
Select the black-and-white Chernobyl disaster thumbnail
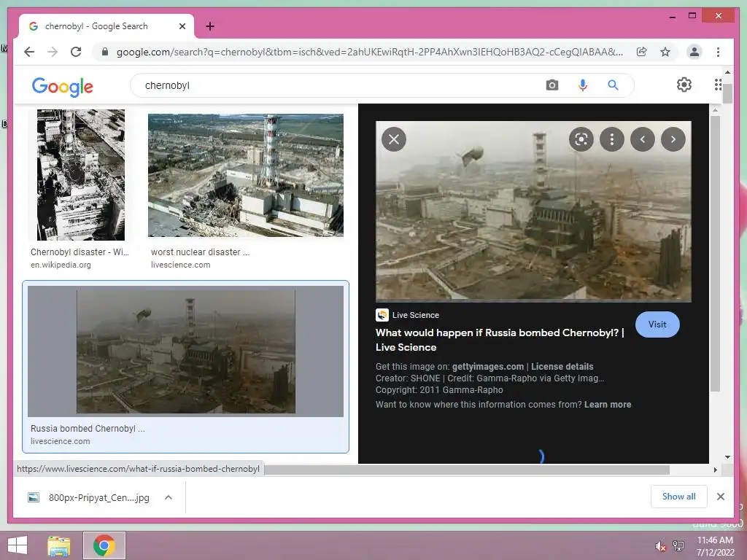pyautogui.click(x=81, y=175)
